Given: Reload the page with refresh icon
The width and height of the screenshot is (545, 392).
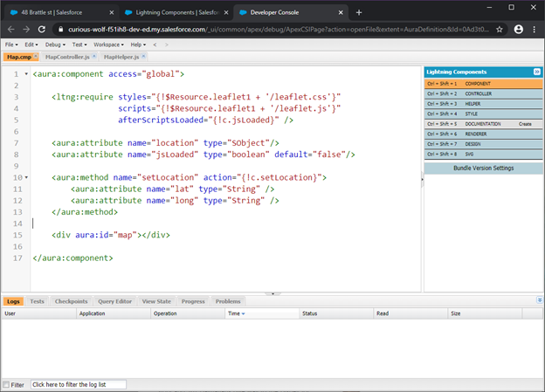Looking at the screenshot, I should click(42, 30).
